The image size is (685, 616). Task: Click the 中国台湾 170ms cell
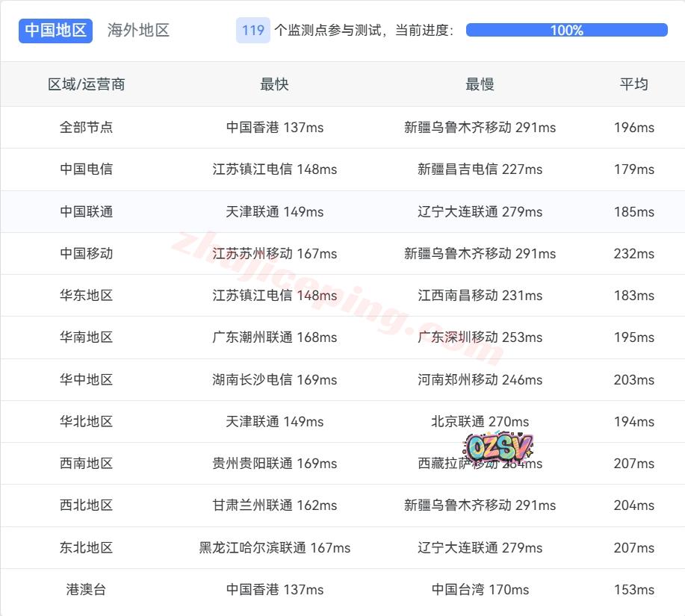[x=480, y=590]
